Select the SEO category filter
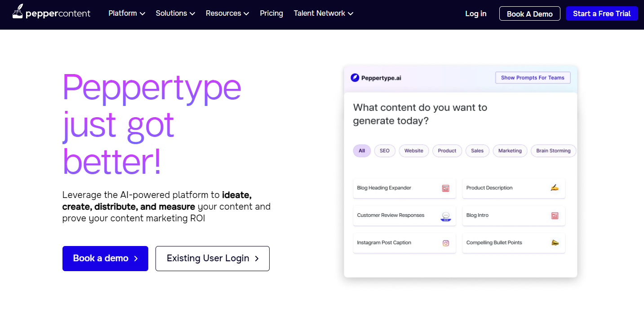Viewport: 644px width, 312px height. tap(385, 151)
